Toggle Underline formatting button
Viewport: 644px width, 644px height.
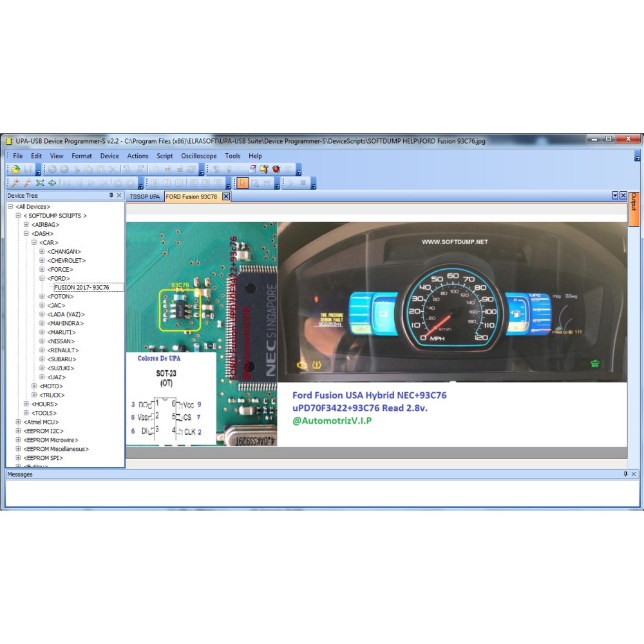pyautogui.click(x=179, y=183)
